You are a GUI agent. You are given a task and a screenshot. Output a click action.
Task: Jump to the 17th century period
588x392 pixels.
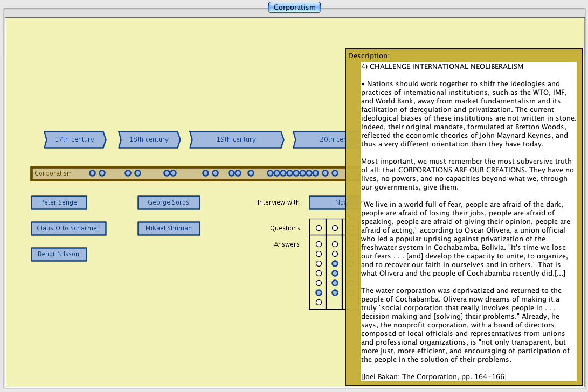tap(74, 139)
